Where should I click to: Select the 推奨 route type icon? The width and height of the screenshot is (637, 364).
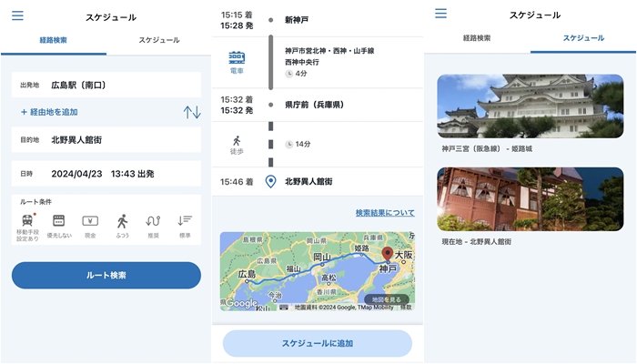153,221
